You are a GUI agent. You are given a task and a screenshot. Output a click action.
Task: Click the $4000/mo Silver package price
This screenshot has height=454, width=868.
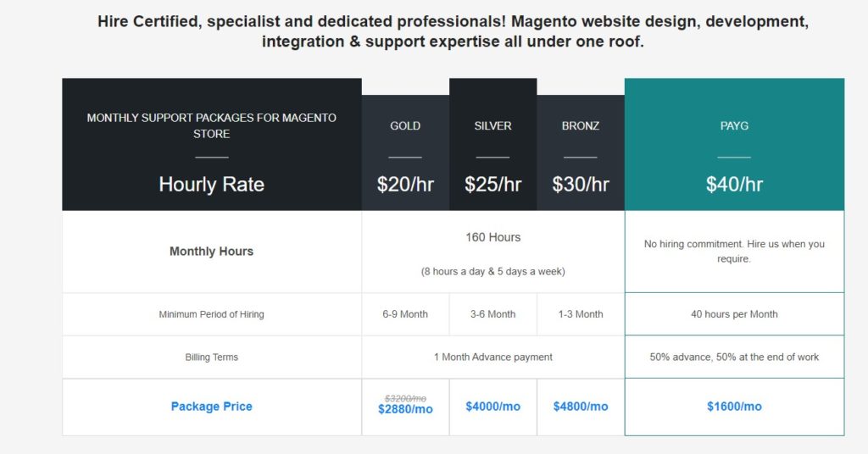pos(492,407)
